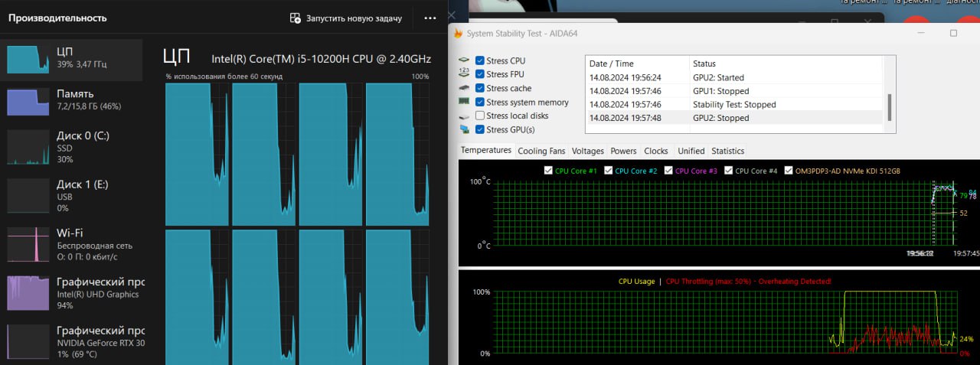Toggle CPU Core #3 graph checkbox
This screenshot has height=365, width=980.
point(668,171)
